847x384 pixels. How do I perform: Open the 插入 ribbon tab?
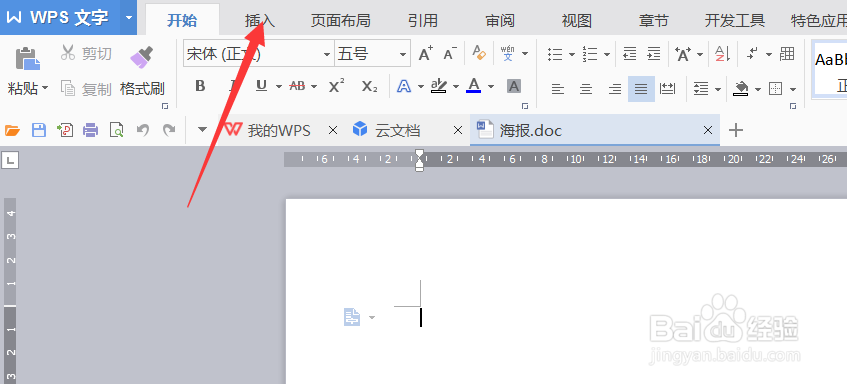(260, 21)
